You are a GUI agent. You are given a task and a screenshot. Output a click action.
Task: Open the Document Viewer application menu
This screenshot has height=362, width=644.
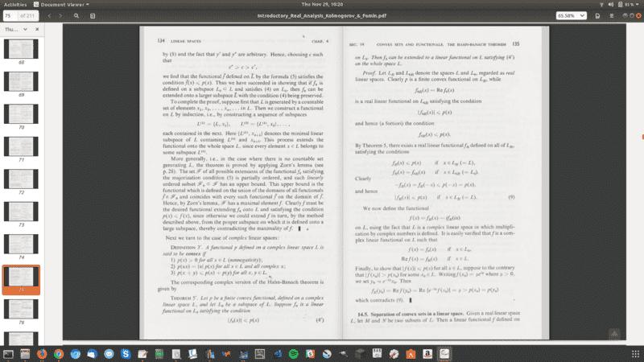tap(61, 4)
